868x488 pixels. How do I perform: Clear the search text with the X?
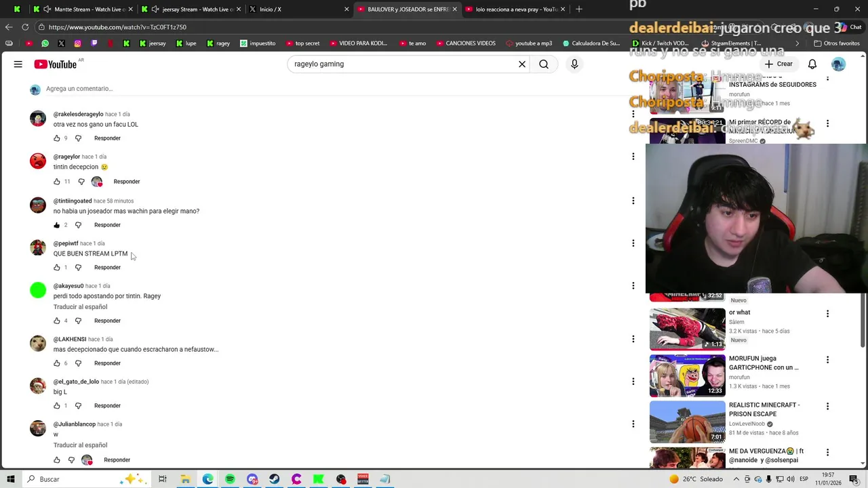(522, 64)
